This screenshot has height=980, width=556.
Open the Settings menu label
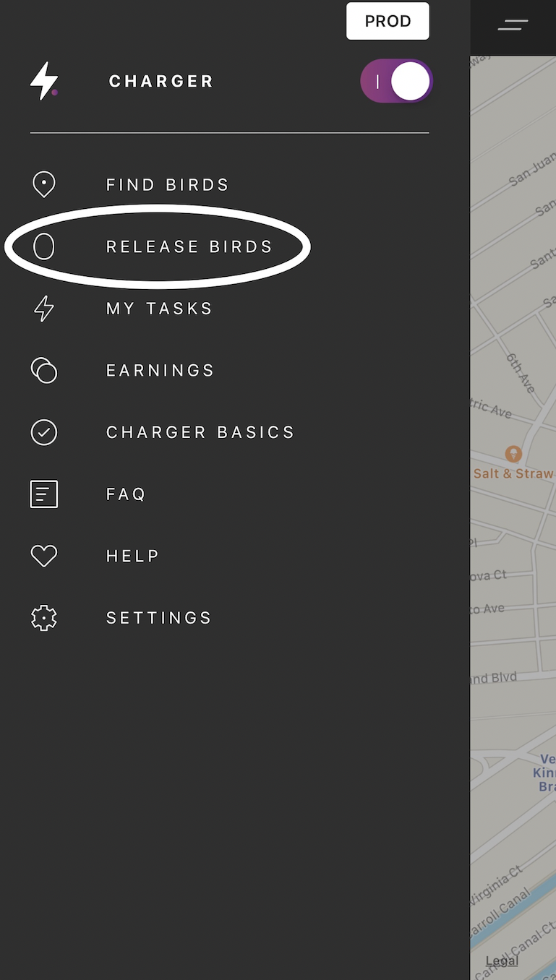point(159,618)
